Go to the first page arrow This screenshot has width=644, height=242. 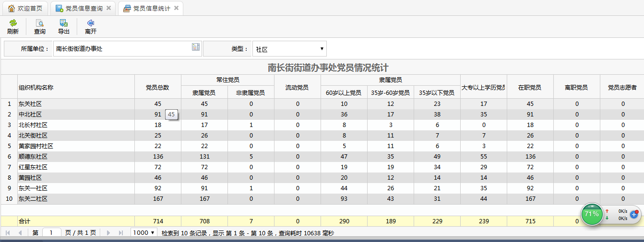point(8,232)
